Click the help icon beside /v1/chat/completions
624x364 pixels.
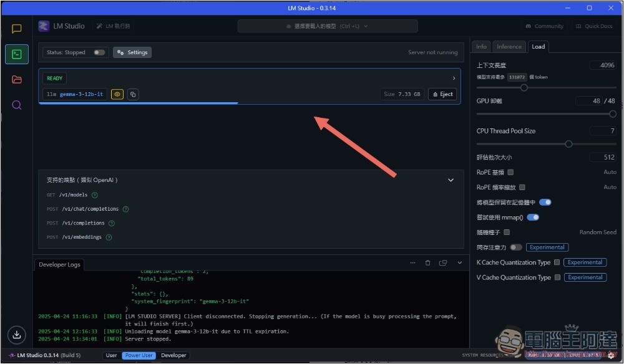[125, 209]
